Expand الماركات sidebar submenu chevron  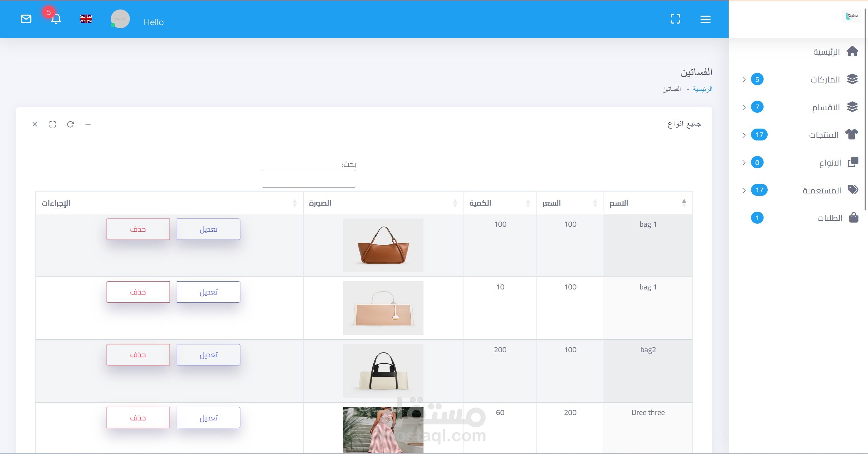pos(744,80)
